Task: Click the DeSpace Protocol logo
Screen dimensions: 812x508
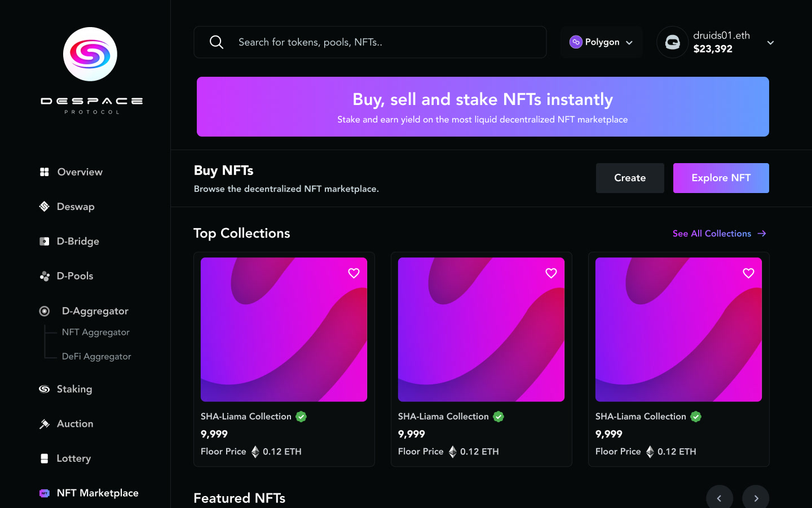Action: point(91,71)
